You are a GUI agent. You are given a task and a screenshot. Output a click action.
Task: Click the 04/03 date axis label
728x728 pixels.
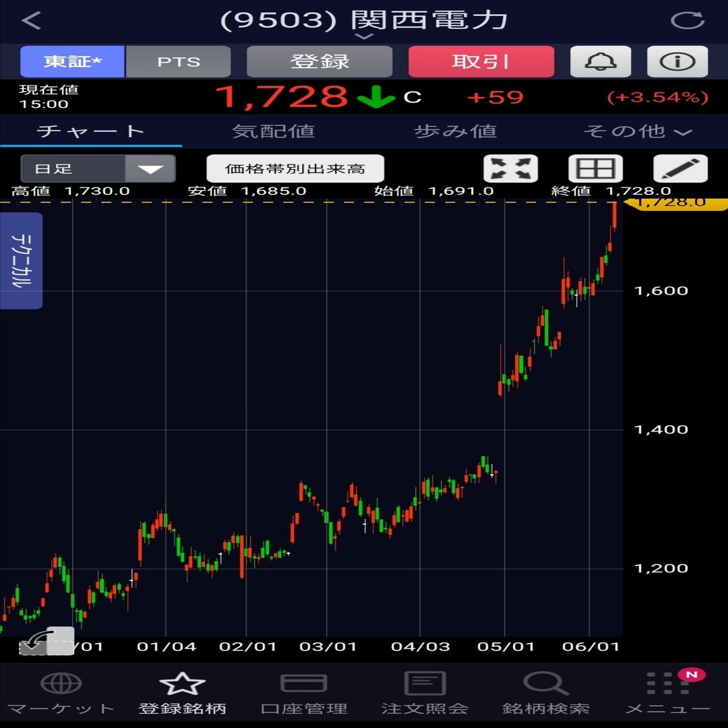(420, 646)
